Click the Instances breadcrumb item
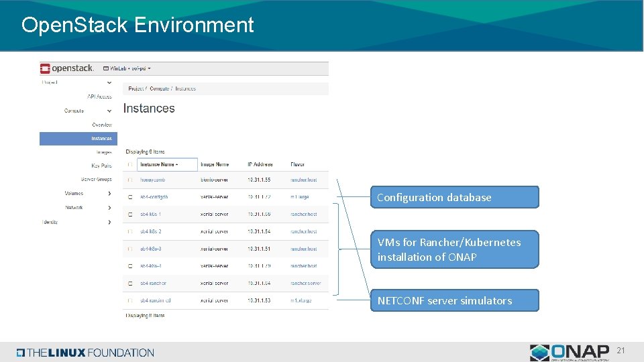Viewport: 644px width, 362px height. pos(185,88)
